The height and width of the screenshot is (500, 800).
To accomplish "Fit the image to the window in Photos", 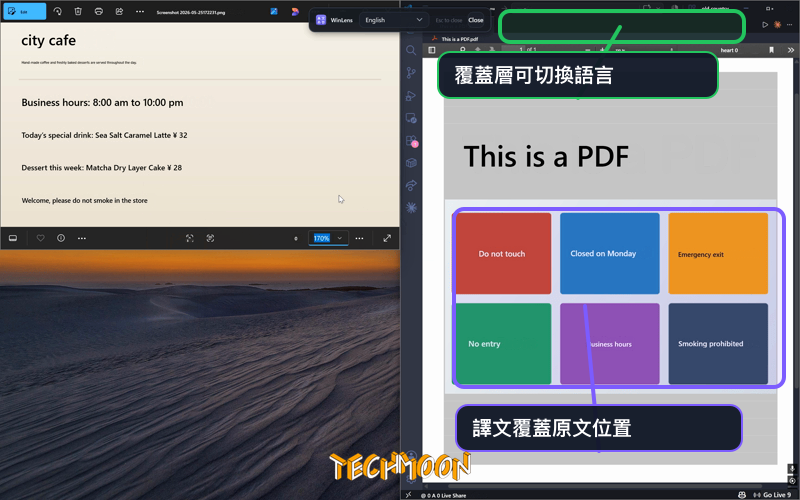I will click(x=190, y=238).
